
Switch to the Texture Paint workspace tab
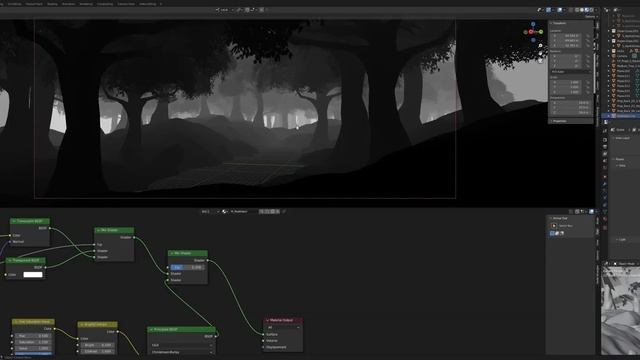[x=34, y=4]
